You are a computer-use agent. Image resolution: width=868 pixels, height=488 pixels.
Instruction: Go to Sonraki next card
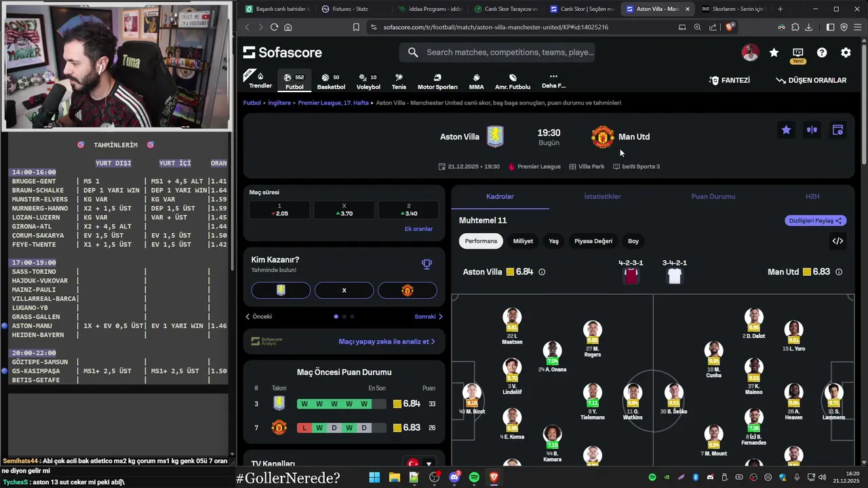point(429,317)
